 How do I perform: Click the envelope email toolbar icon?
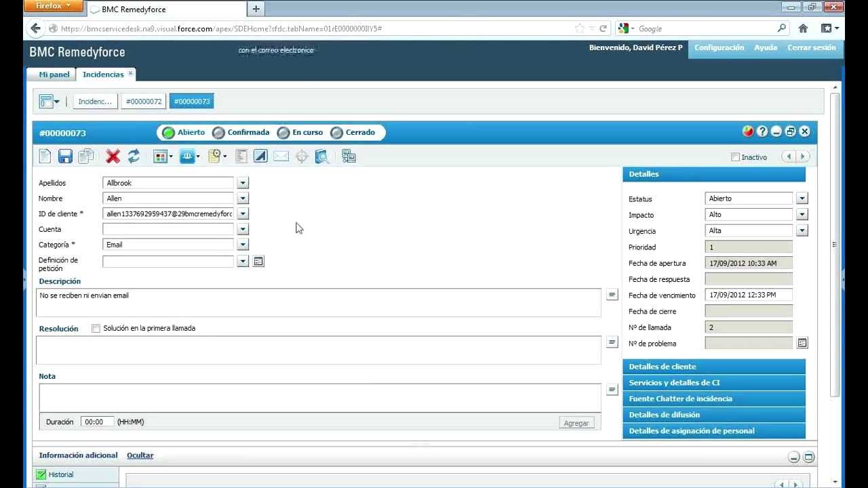[281, 157]
